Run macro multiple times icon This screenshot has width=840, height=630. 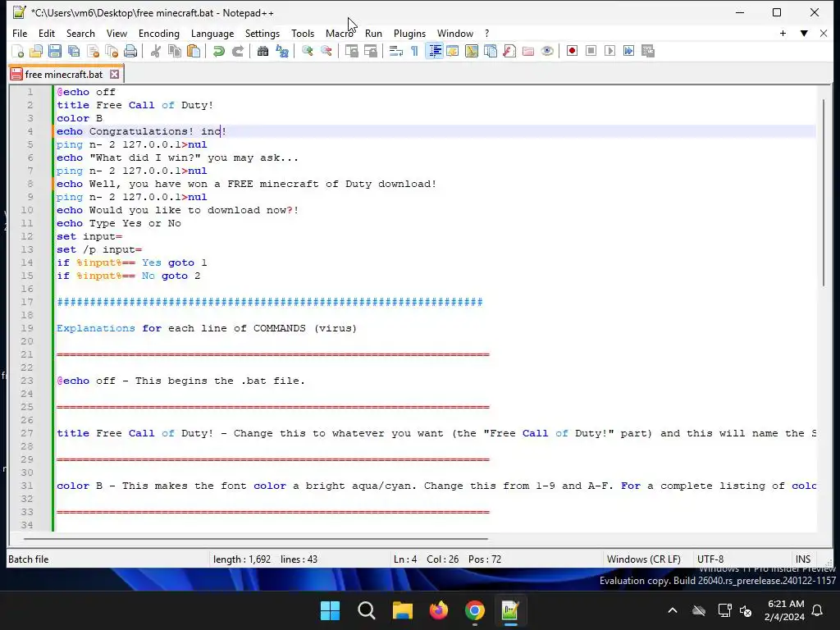(x=629, y=51)
